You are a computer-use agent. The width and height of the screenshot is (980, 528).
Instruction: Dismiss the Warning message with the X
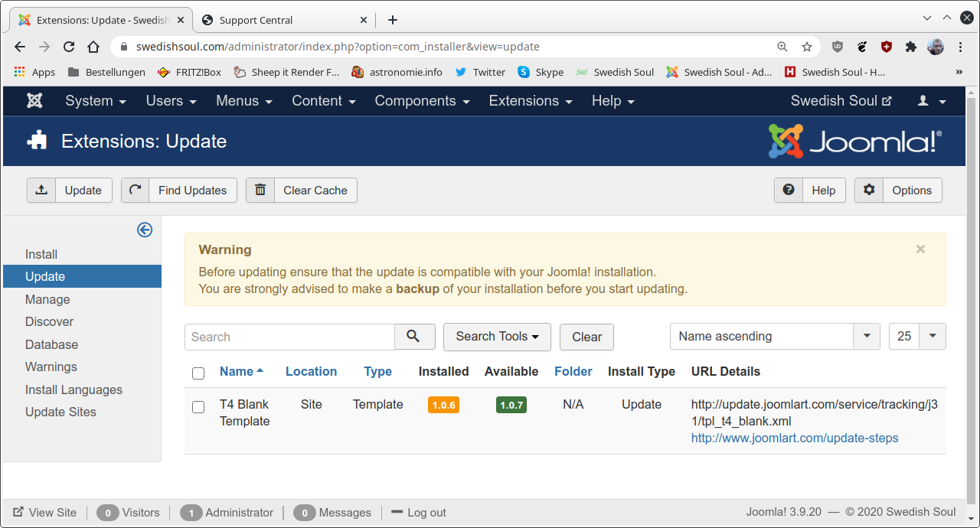(x=920, y=249)
